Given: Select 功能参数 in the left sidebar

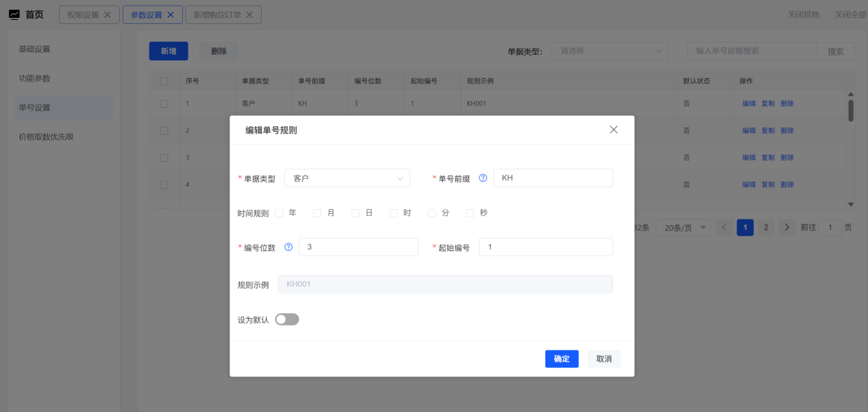Looking at the screenshot, I should point(34,78).
